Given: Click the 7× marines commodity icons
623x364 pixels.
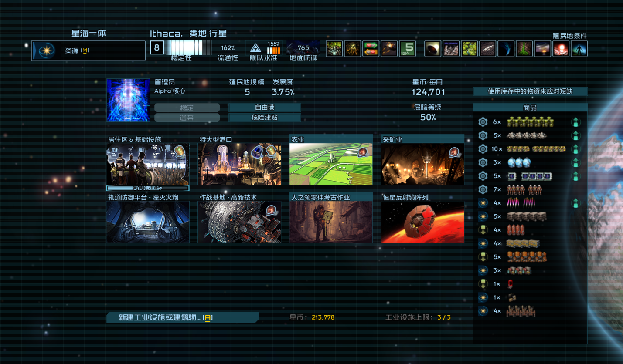Looking at the screenshot, I should 524,189.
